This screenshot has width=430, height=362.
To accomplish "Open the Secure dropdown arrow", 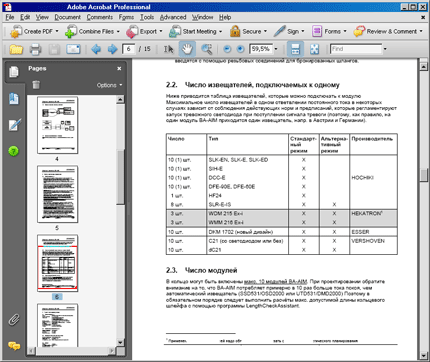I will coord(265,31).
